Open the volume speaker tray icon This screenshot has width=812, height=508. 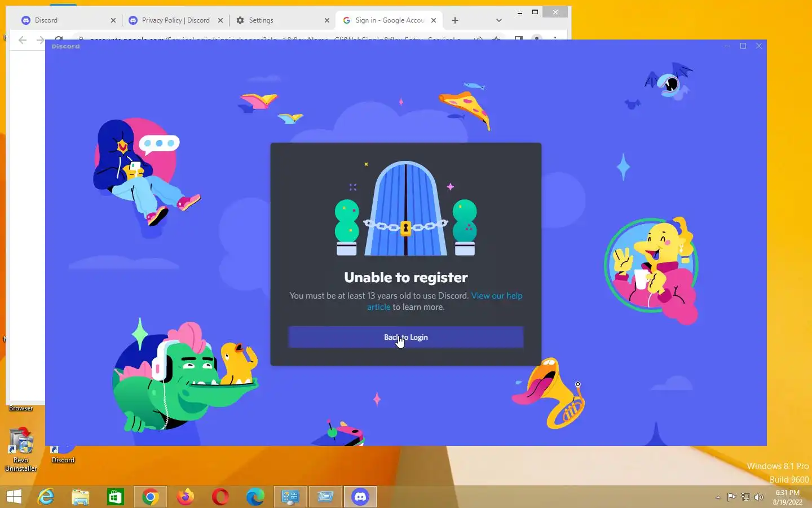[x=759, y=497]
